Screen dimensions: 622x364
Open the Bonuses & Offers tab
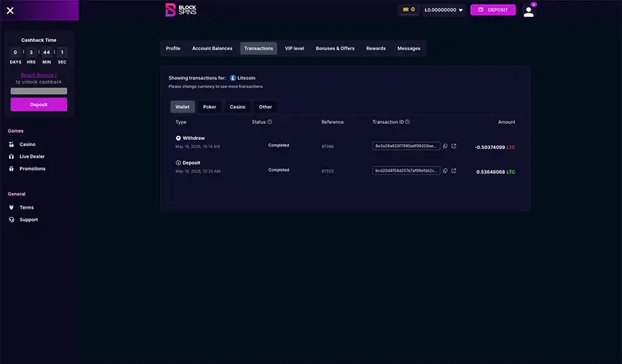pyautogui.click(x=335, y=49)
